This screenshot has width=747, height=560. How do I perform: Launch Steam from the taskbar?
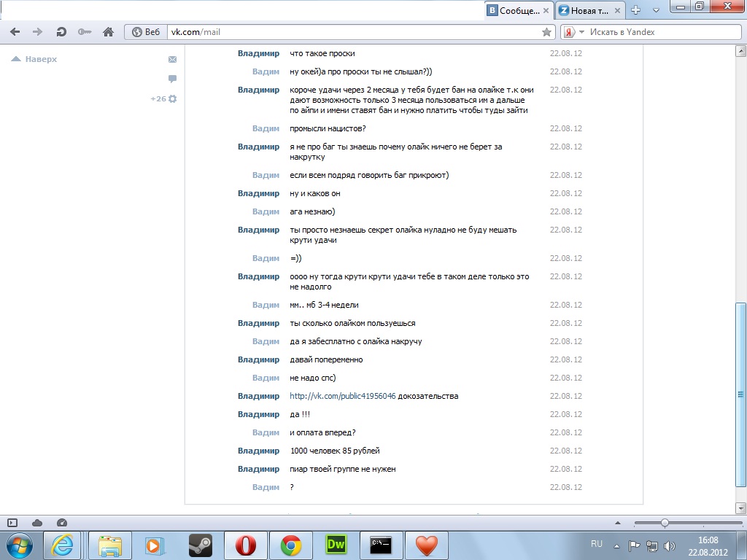coord(200,545)
